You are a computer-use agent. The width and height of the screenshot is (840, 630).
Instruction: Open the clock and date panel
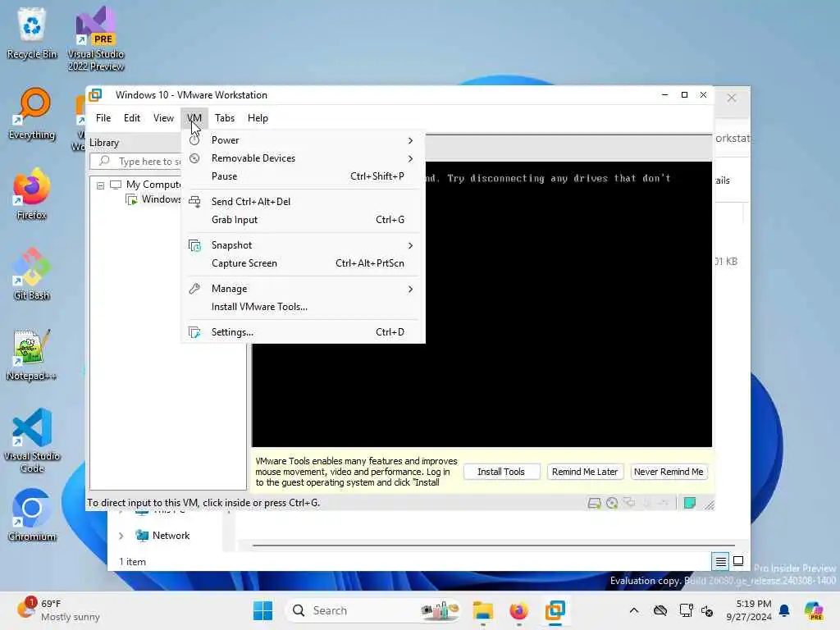[x=748, y=610]
